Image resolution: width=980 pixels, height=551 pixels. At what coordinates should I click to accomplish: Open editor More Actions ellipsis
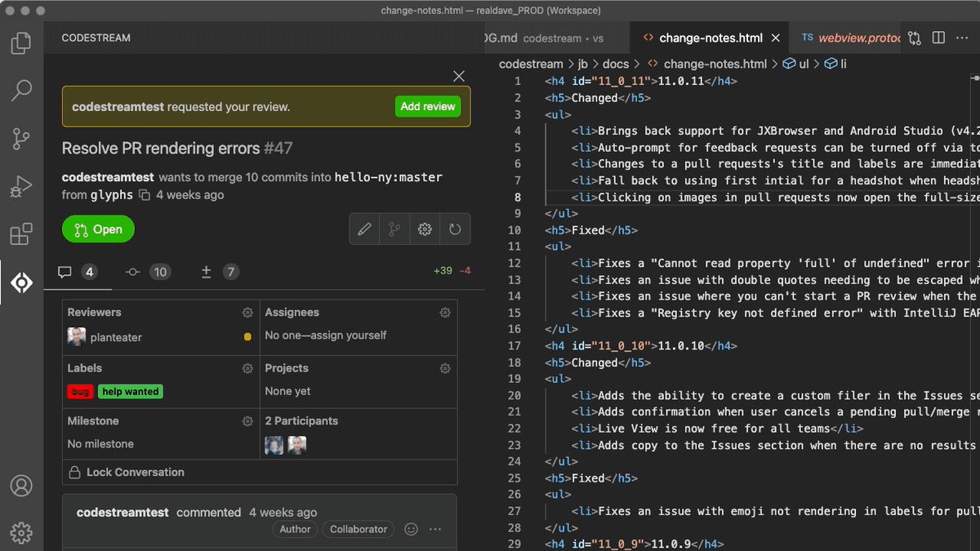[x=963, y=38]
